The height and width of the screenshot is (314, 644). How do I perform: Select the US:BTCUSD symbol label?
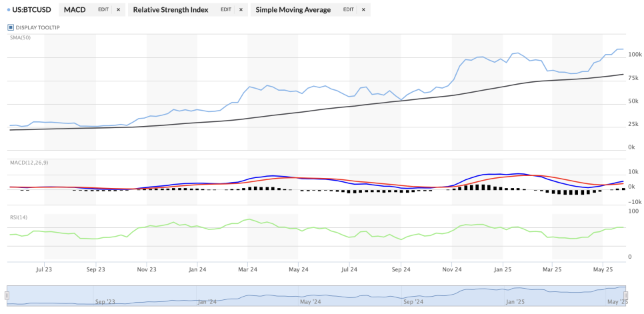[31, 10]
